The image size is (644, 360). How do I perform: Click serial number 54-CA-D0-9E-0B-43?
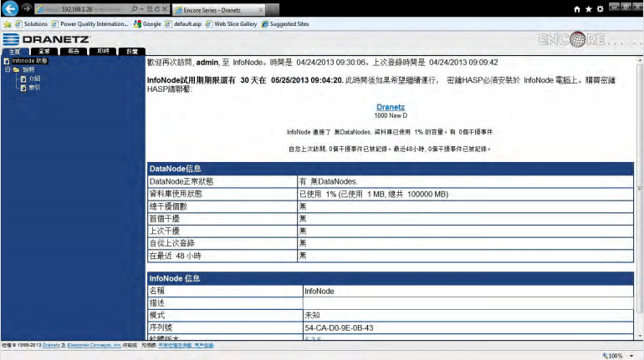pyautogui.click(x=339, y=328)
